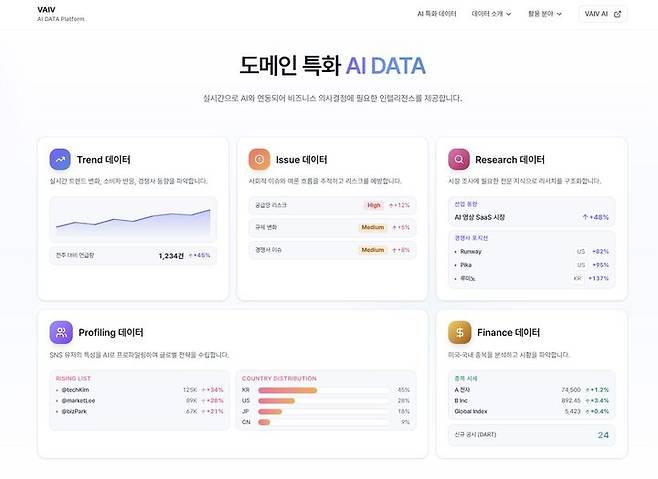The height and width of the screenshot is (479, 658).
Task: Click the @bizPark rising list entry
Action: coord(139,411)
